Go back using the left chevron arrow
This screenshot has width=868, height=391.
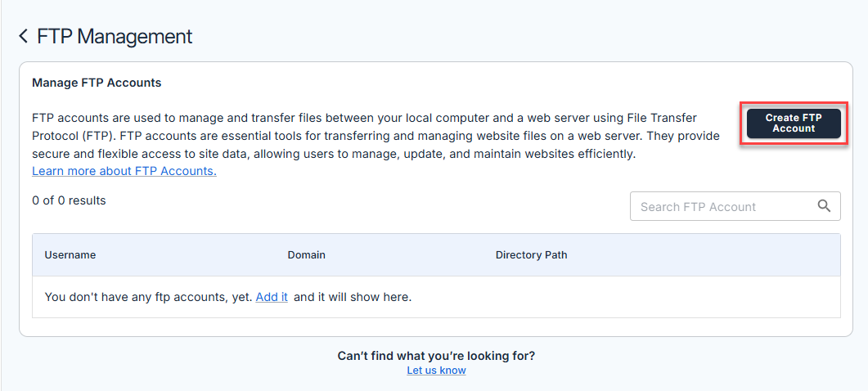23,37
